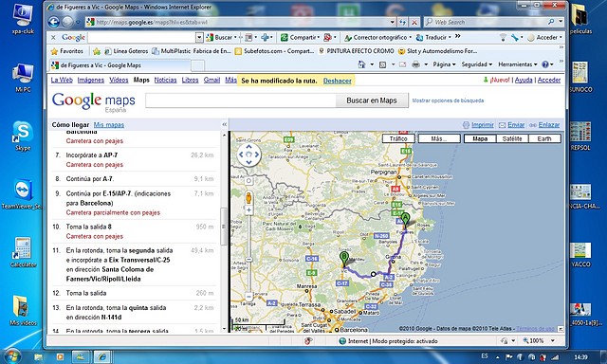Open the Noticias link in Google navigation
The height and width of the screenshot is (364, 607).
[165, 80]
